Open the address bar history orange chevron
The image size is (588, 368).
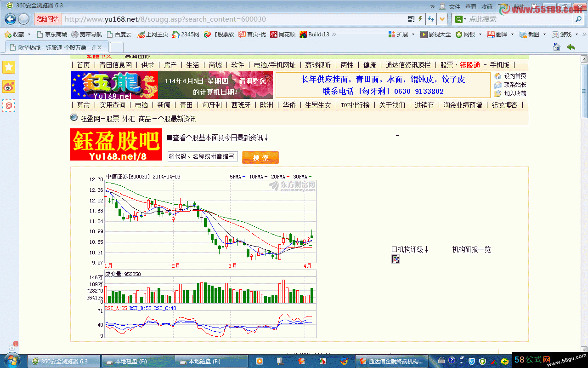click(x=442, y=19)
